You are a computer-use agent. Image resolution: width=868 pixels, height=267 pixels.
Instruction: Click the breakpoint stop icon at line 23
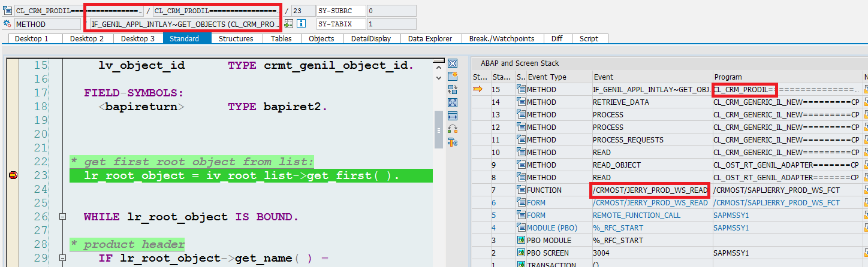click(x=13, y=175)
